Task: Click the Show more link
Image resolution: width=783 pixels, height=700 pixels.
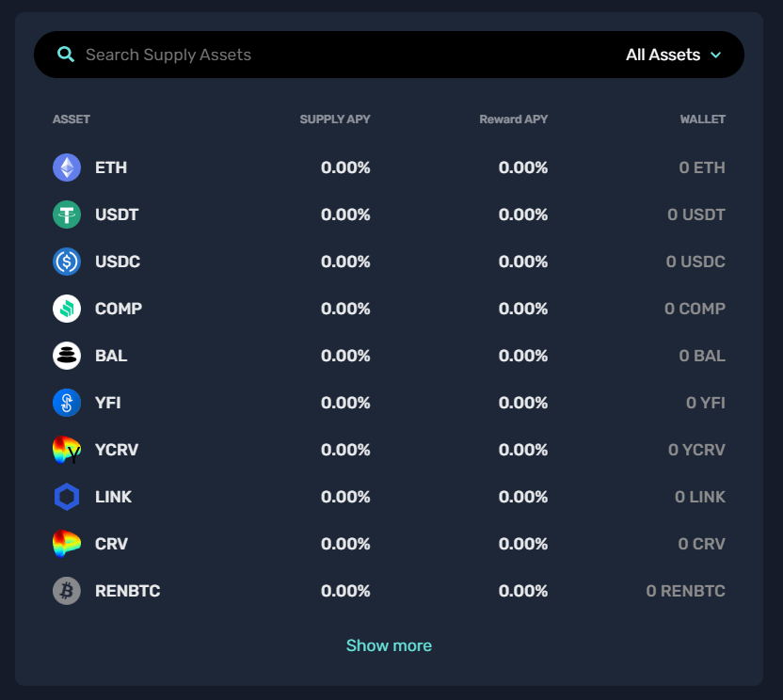Action: click(389, 645)
